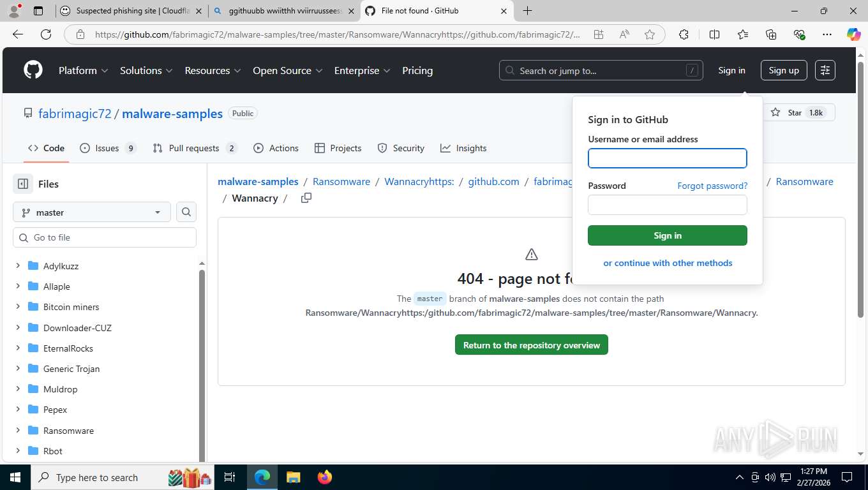Switch to the Insights tab
868x490 pixels.
pyautogui.click(x=463, y=148)
